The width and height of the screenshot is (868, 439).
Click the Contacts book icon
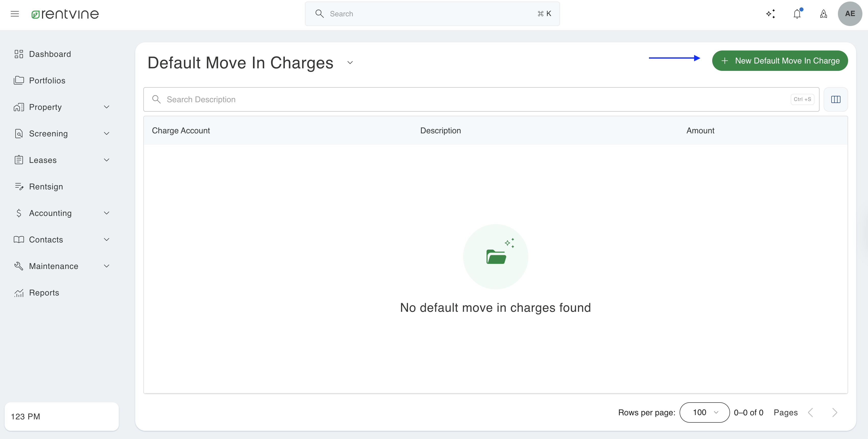tap(19, 240)
